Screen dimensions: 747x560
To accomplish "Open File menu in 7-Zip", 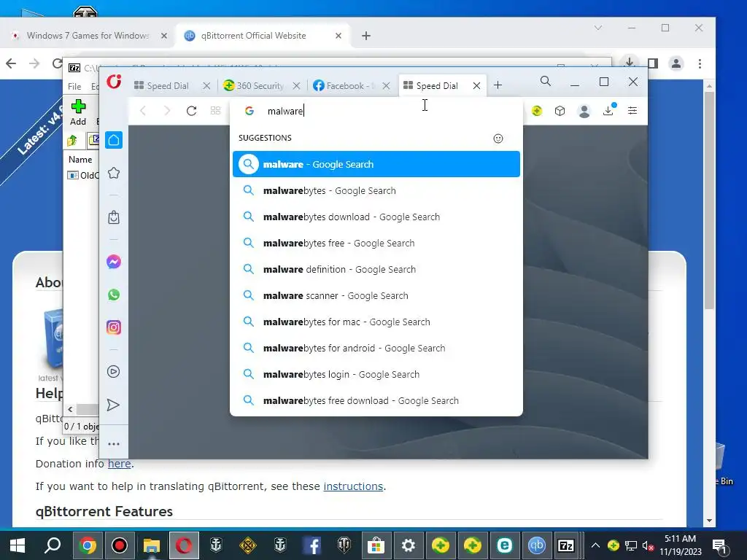I will coord(74,86).
